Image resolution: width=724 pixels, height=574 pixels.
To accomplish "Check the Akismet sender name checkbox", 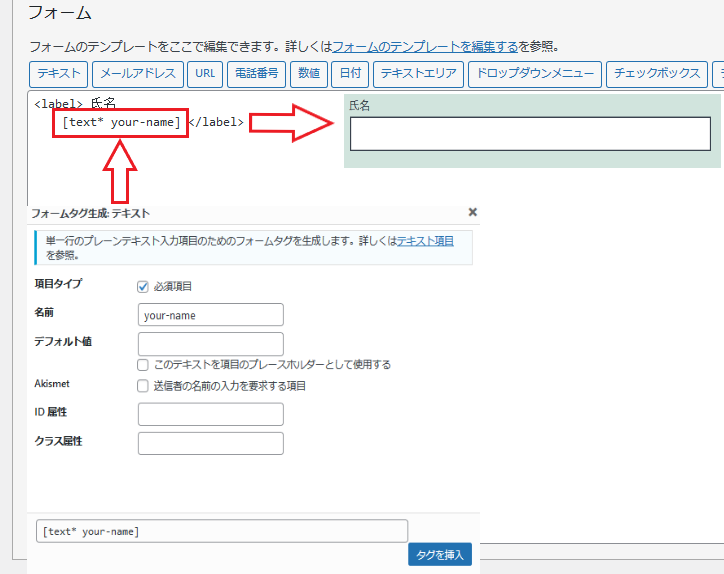I will 144,385.
